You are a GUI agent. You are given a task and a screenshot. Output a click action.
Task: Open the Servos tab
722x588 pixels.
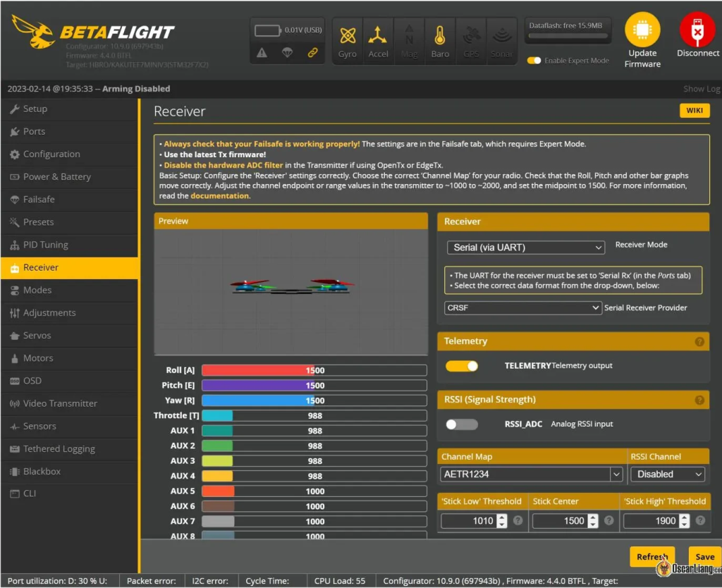(70, 335)
